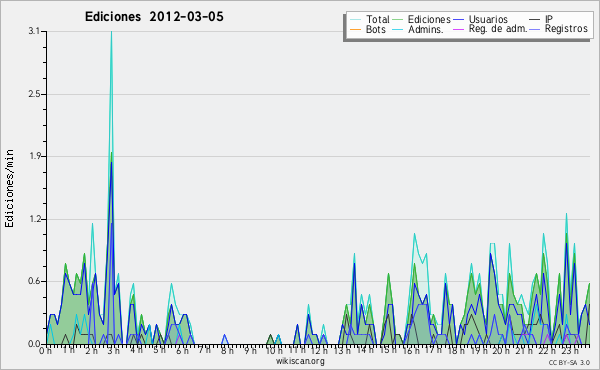Click the 'Total' legend label
Viewport: 600px width, 370px height.
(x=377, y=19)
